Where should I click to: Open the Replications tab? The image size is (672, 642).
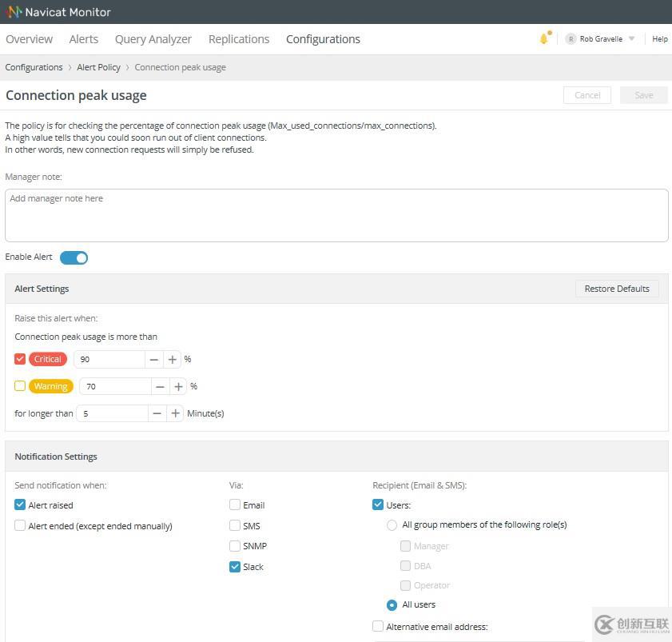pos(239,39)
